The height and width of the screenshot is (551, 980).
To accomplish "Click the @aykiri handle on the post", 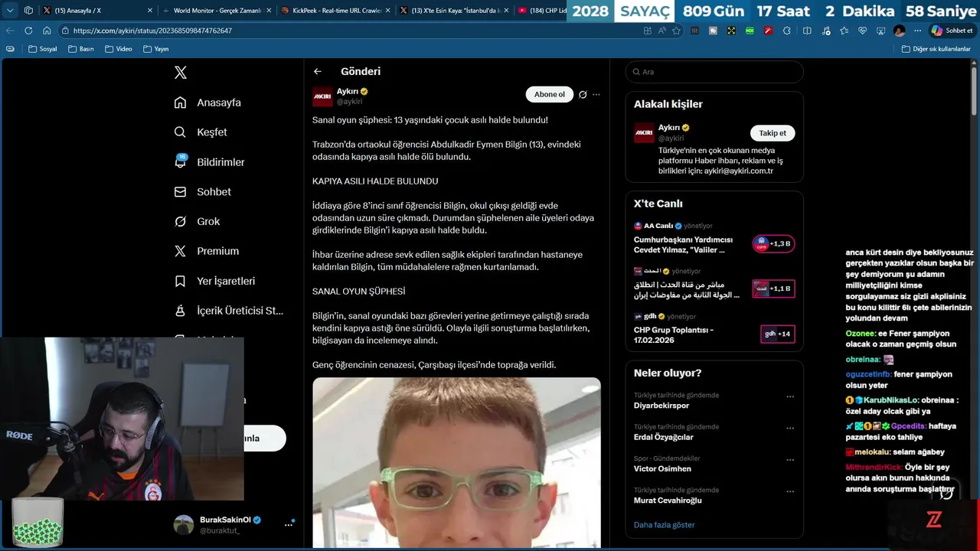I will point(350,102).
